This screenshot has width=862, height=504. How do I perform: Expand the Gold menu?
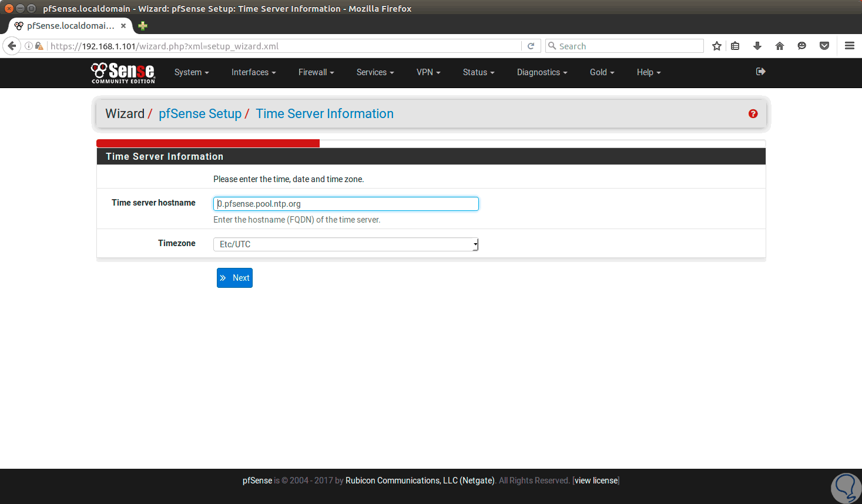[602, 72]
